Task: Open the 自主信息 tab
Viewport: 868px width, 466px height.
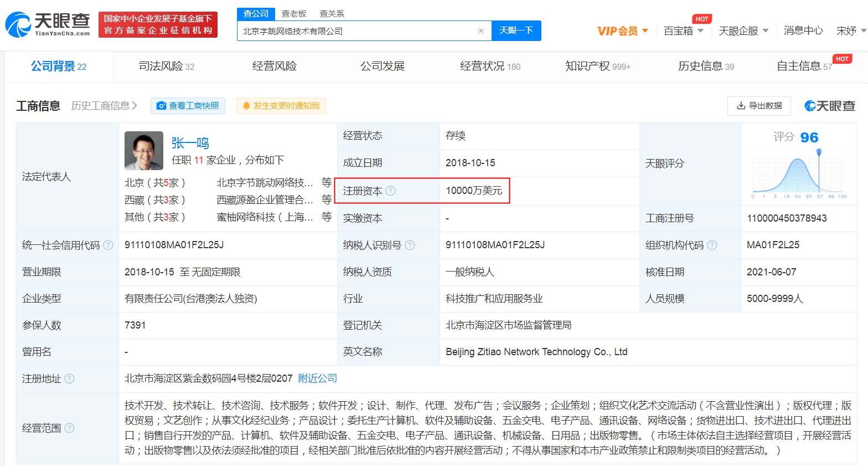Action: pyautogui.click(x=804, y=66)
